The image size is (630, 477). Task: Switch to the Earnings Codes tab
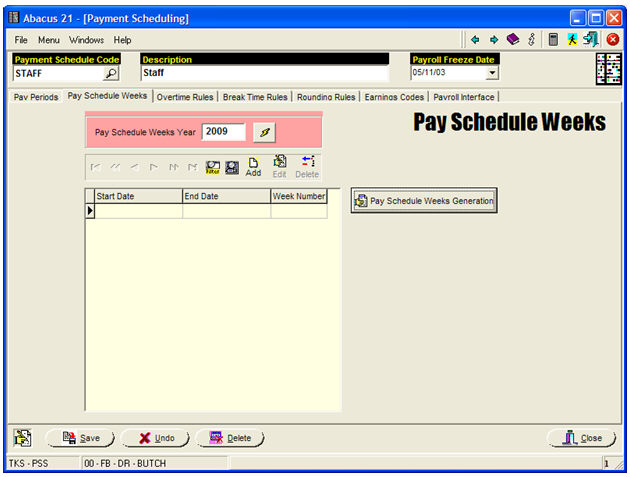(393, 97)
